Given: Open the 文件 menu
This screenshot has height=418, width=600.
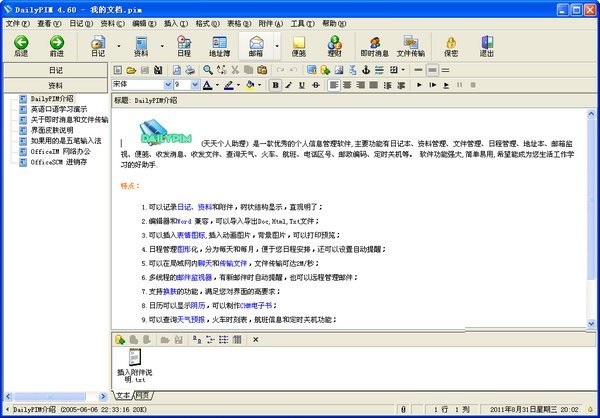Looking at the screenshot, I should [x=17, y=23].
